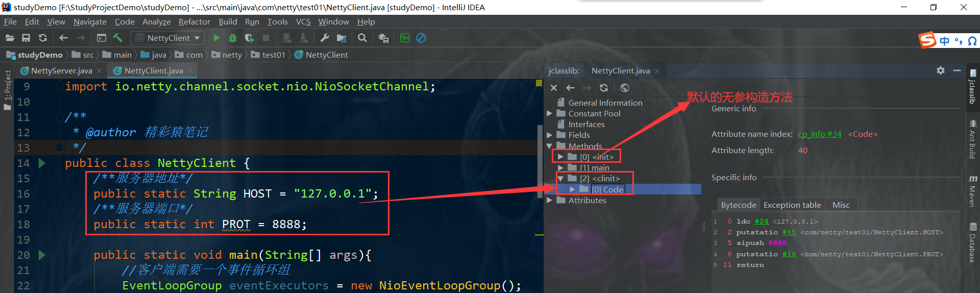Open the VCS menu
This screenshot has height=293, width=980.
[x=303, y=21]
